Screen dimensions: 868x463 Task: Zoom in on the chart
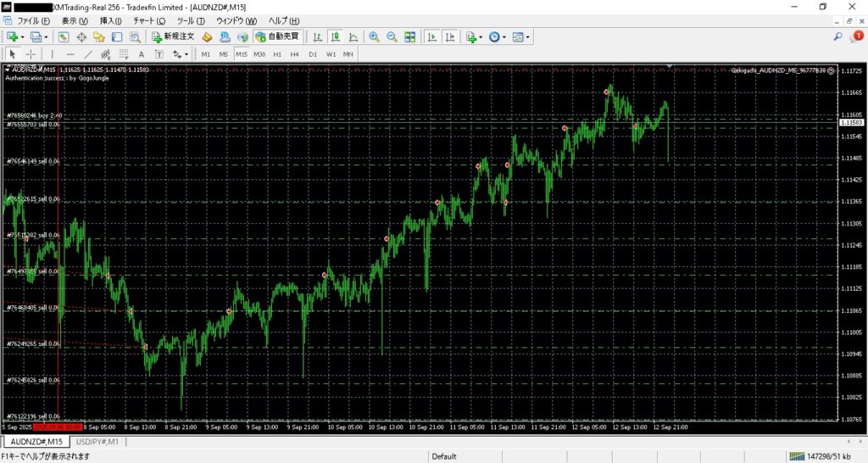[374, 36]
